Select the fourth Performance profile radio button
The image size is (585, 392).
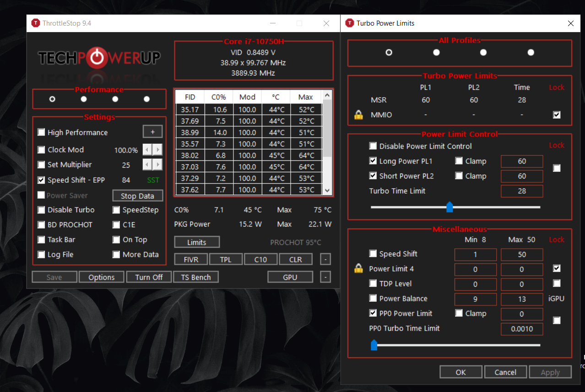pos(146,99)
